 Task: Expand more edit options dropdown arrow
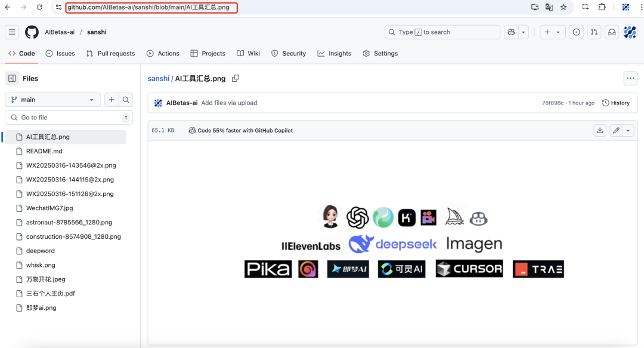628,130
